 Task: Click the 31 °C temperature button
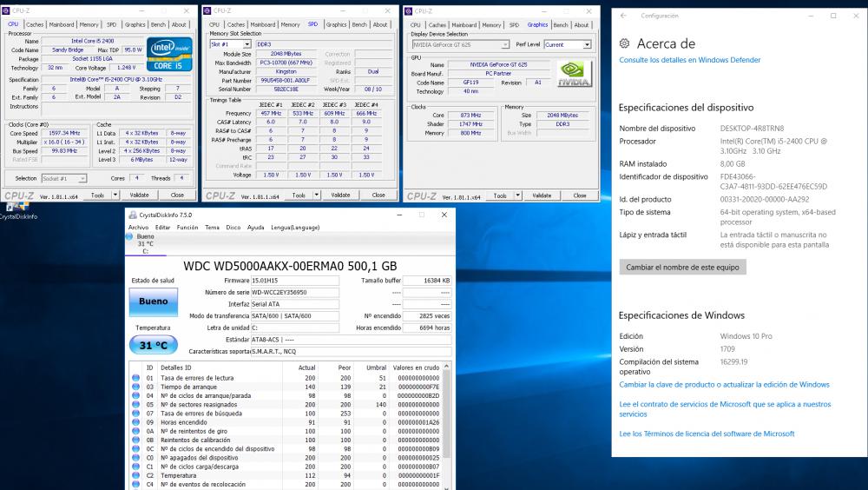[x=154, y=345]
